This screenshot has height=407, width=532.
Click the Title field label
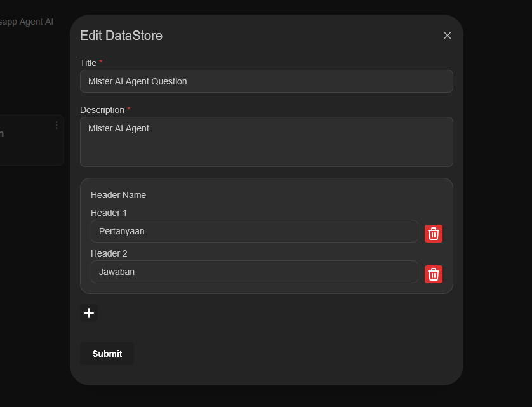pyautogui.click(x=88, y=63)
